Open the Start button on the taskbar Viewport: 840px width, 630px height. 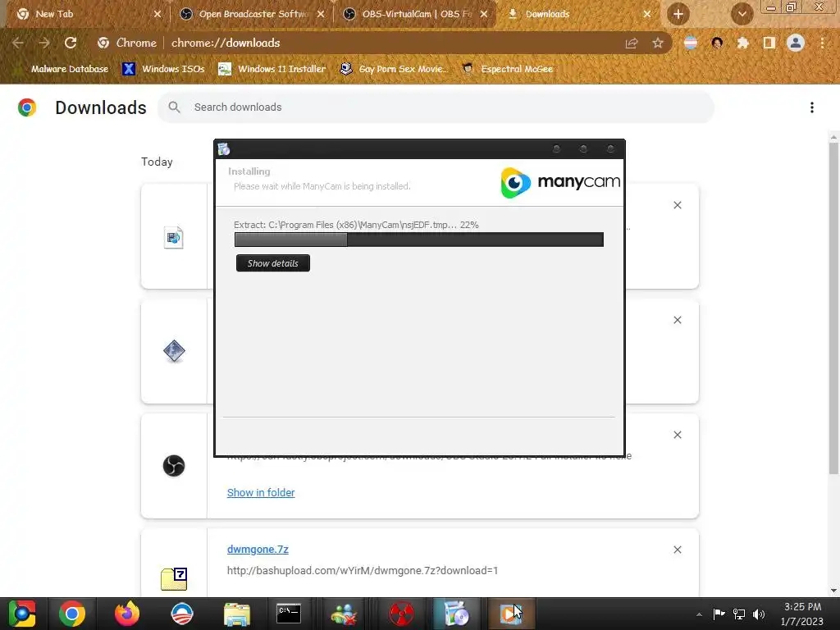pyautogui.click(x=21, y=614)
